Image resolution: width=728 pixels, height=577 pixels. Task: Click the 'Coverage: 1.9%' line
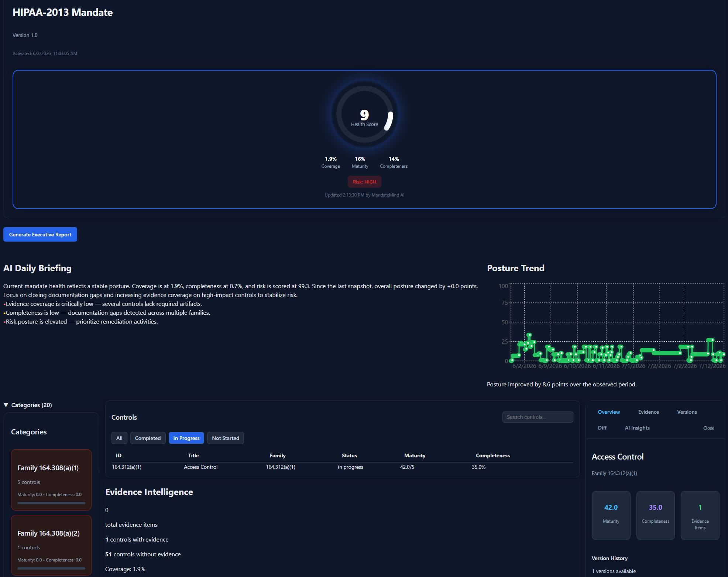[x=125, y=569]
